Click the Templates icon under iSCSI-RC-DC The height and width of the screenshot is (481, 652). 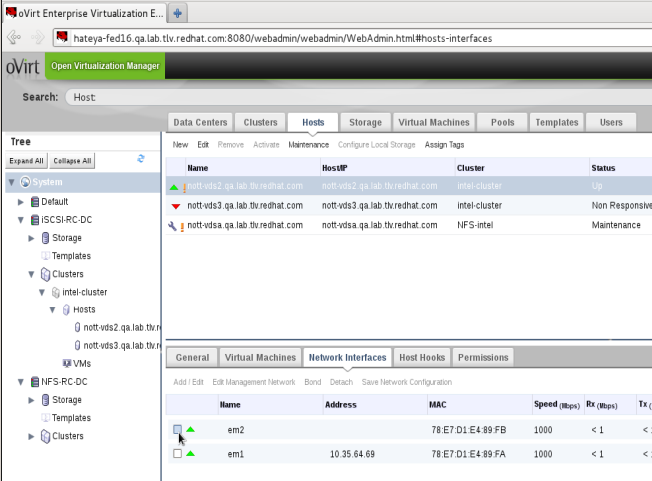click(45, 256)
